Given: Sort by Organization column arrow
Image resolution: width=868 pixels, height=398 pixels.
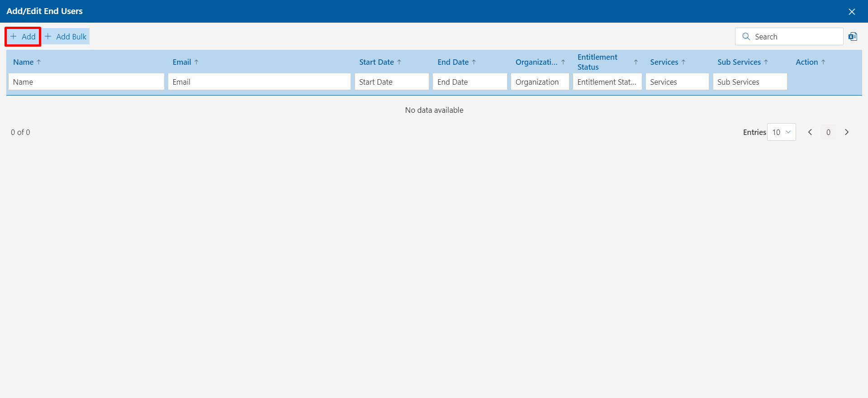Looking at the screenshot, I should click(x=563, y=62).
